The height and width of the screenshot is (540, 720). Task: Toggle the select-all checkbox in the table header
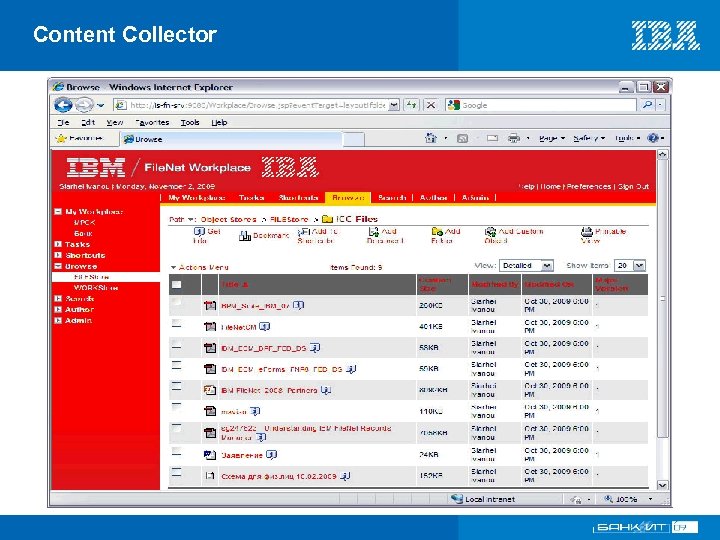[176, 285]
